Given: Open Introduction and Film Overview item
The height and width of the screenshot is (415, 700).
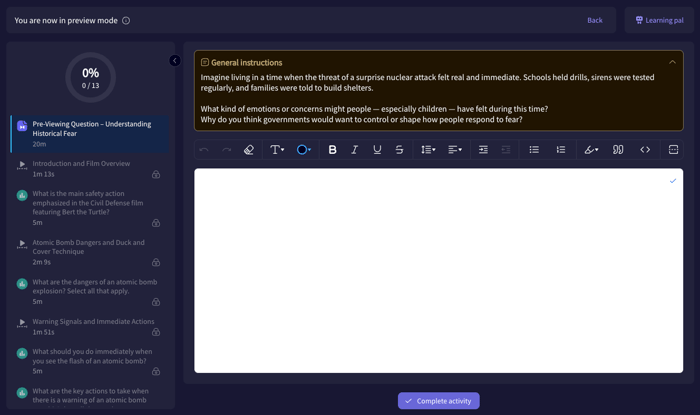Looking at the screenshot, I should pyautogui.click(x=90, y=169).
